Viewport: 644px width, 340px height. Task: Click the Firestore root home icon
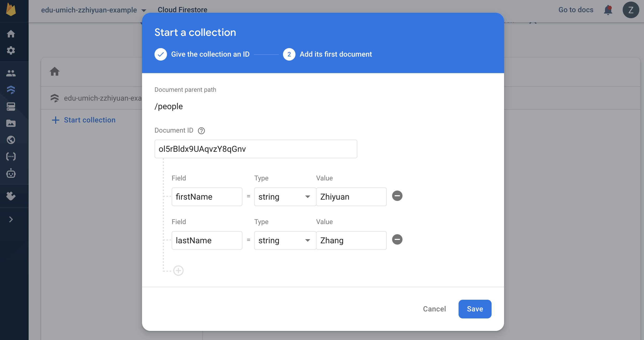[x=55, y=71]
